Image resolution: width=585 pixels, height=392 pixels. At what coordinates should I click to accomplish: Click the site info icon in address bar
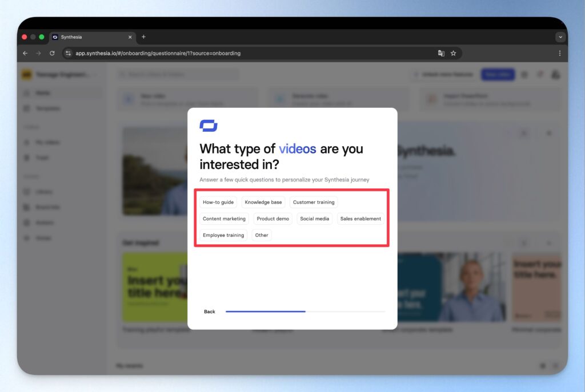point(68,53)
